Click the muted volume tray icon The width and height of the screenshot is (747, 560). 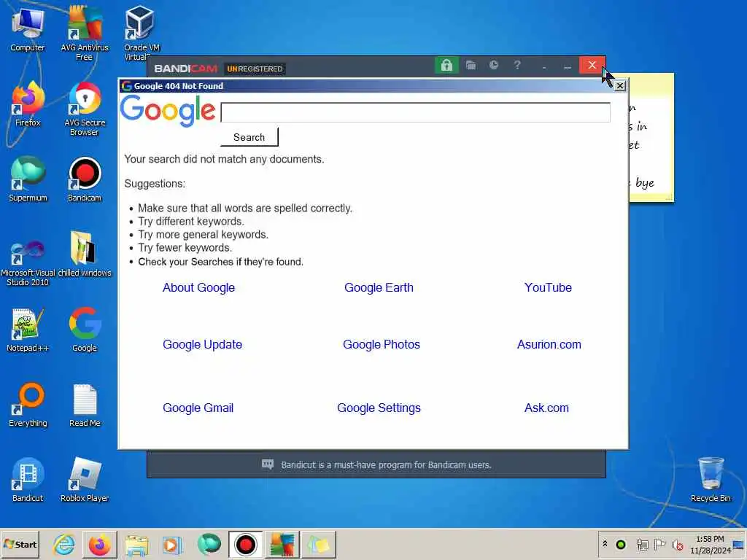coord(678,544)
